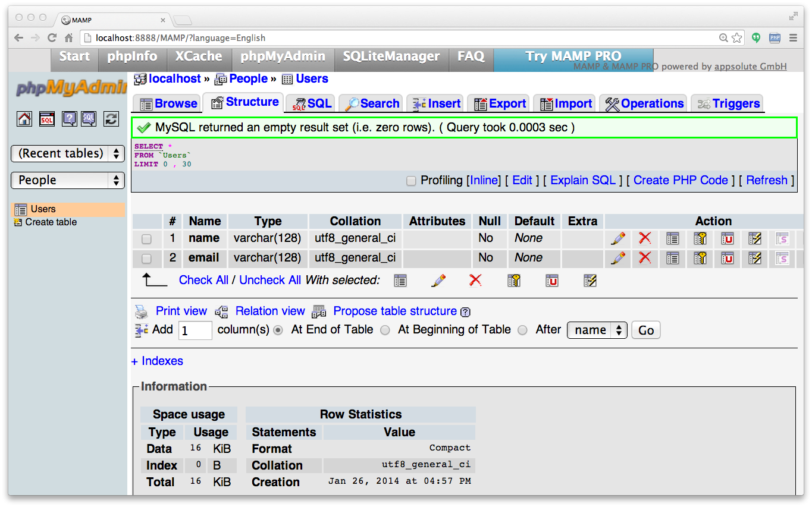The image size is (812, 507).
Task: Add index on email column
Action: (754, 258)
